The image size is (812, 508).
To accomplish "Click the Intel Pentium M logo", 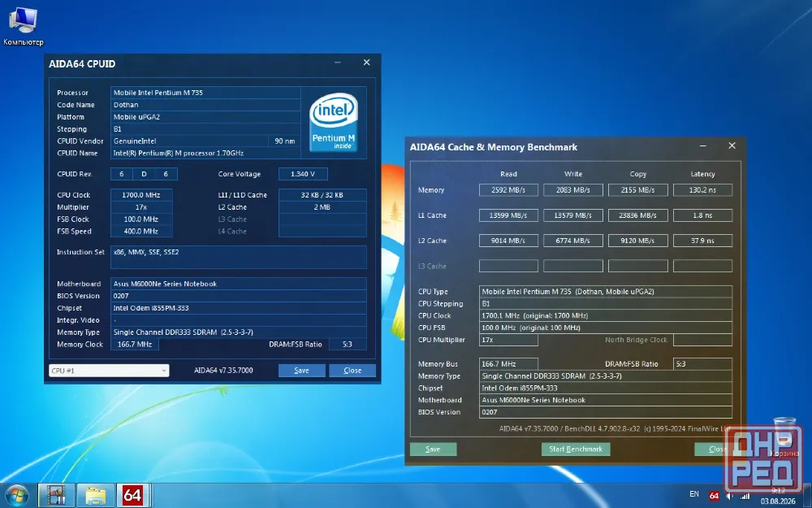I will [x=334, y=122].
